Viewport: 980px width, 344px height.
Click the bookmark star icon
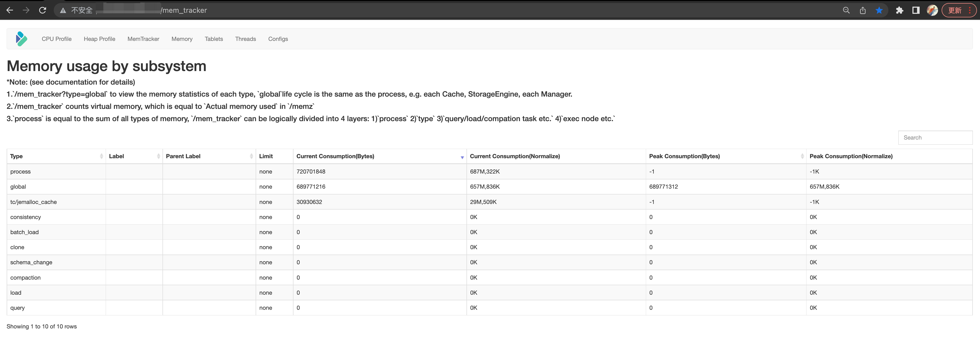pos(879,10)
